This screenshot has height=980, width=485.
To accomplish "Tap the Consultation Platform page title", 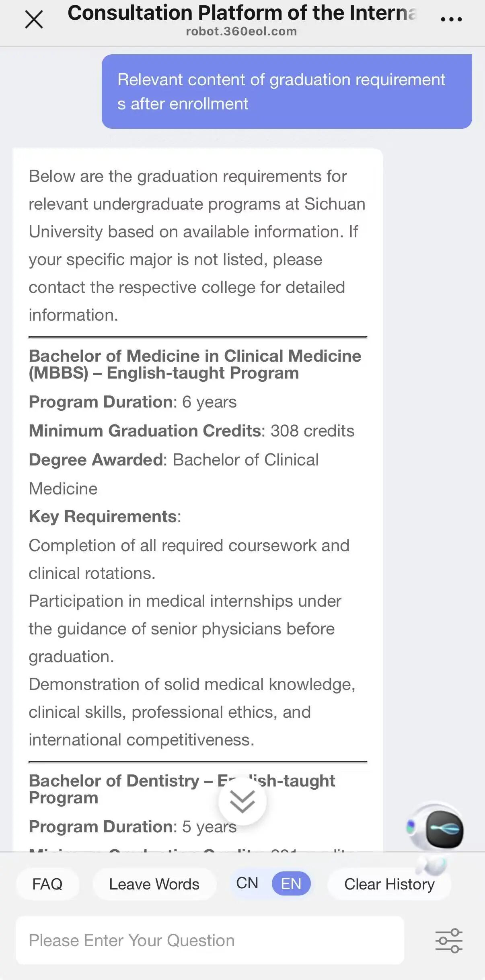I will click(241, 13).
